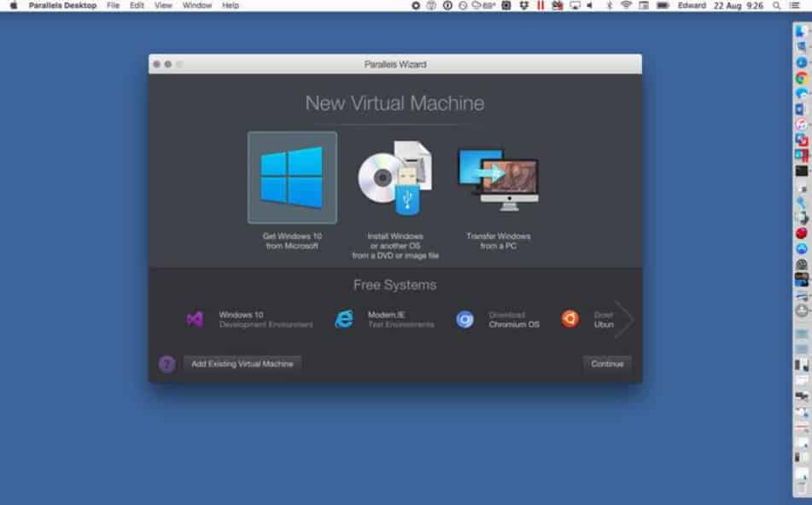The height and width of the screenshot is (505, 812).
Task: Click the 22 Aug 9:26 clock
Action: pos(739,6)
